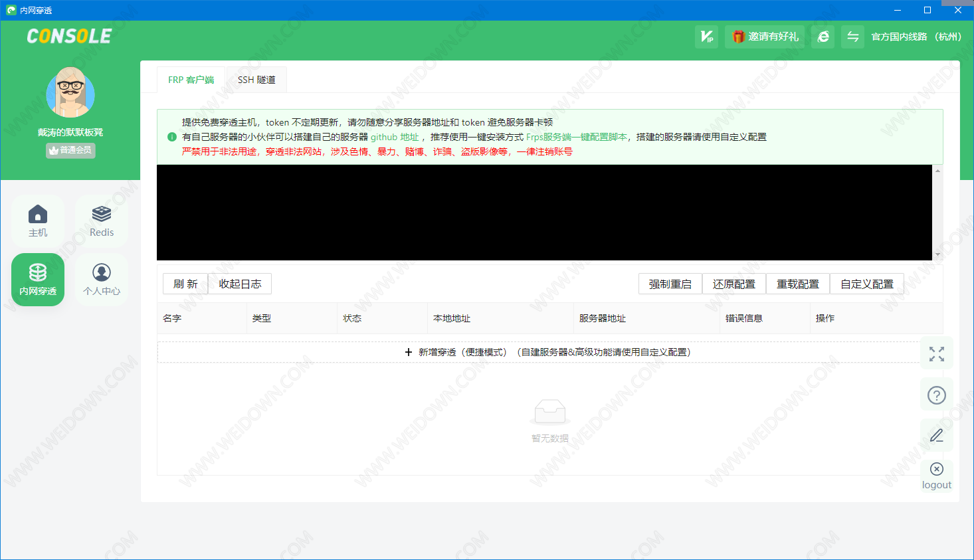Viewport: 974px width, 560px height.
Task: Open the 主机 host sidebar icon
Action: click(x=38, y=221)
